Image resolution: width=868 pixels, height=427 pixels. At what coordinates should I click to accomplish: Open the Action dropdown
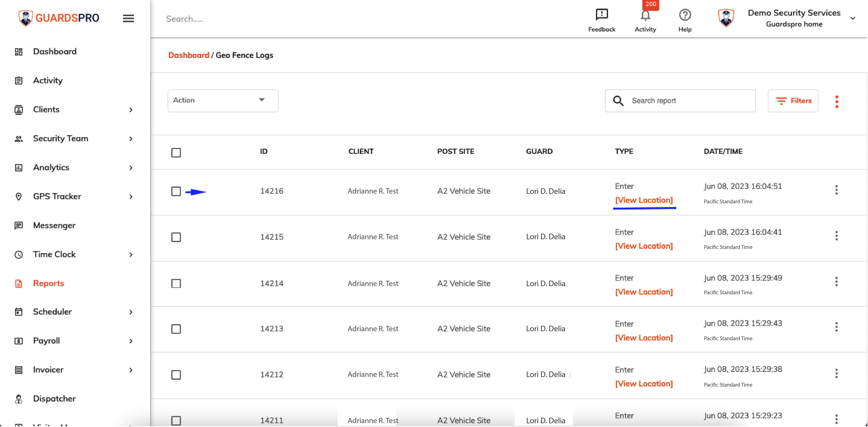(223, 101)
